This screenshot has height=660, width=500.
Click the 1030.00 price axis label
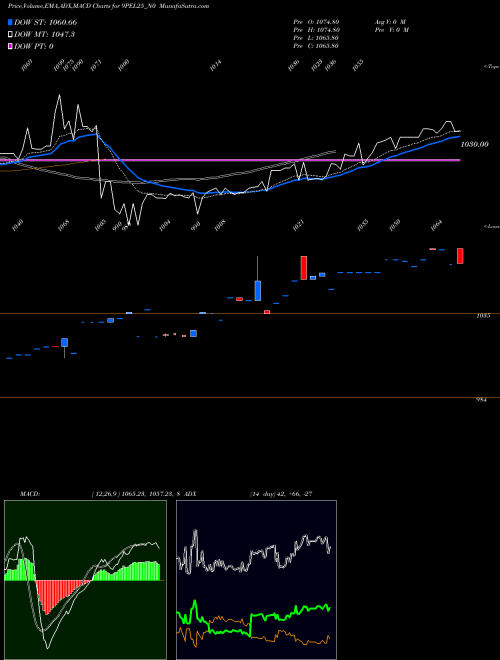click(475, 144)
